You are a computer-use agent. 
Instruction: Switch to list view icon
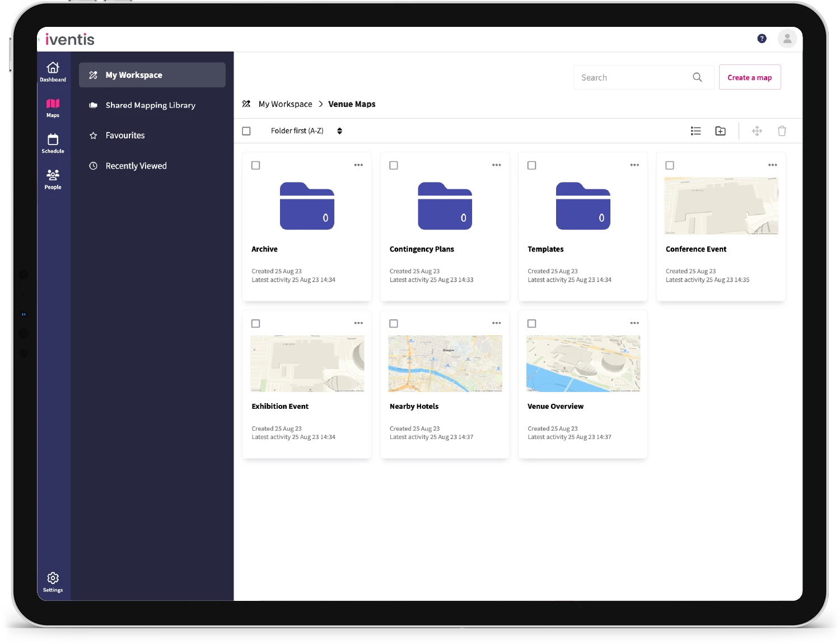[696, 131]
